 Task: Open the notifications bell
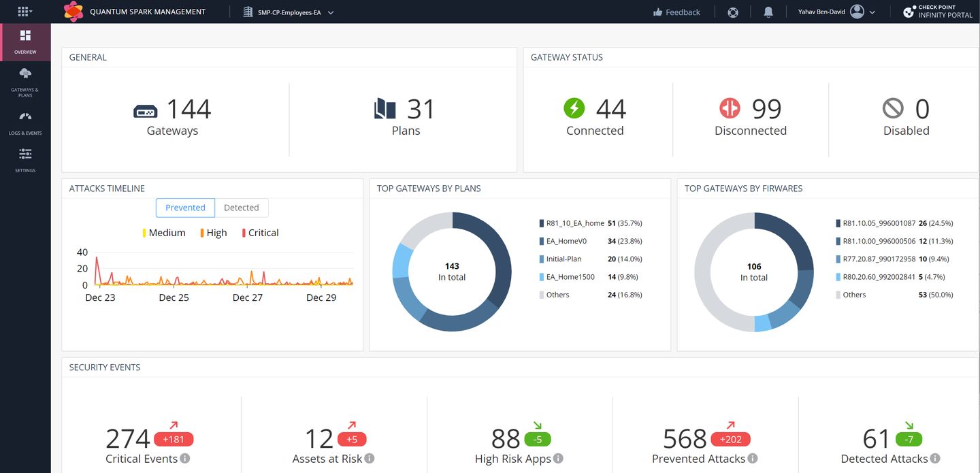point(768,11)
